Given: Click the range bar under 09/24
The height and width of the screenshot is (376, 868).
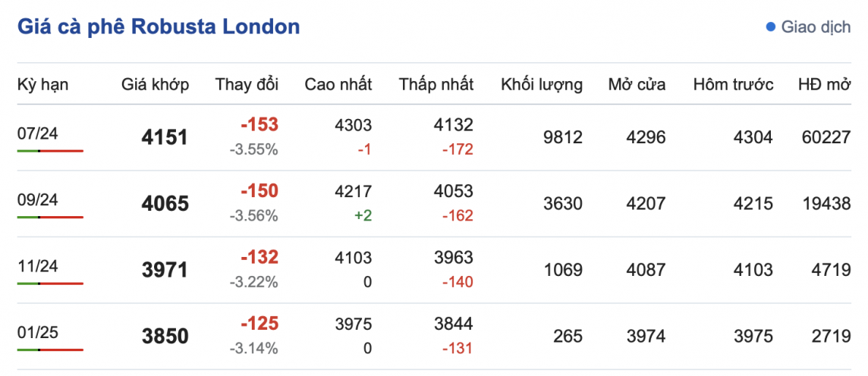Looking at the screenshot, I should [x=50, y=217].
